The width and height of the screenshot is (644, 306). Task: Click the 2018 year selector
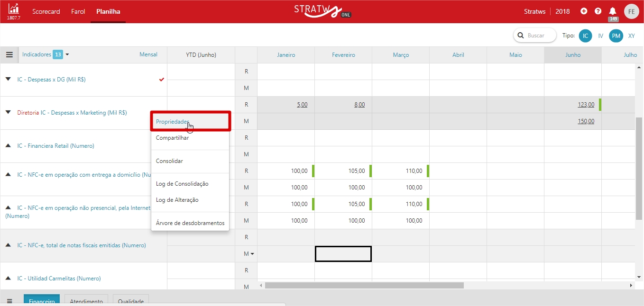[563, 11]
